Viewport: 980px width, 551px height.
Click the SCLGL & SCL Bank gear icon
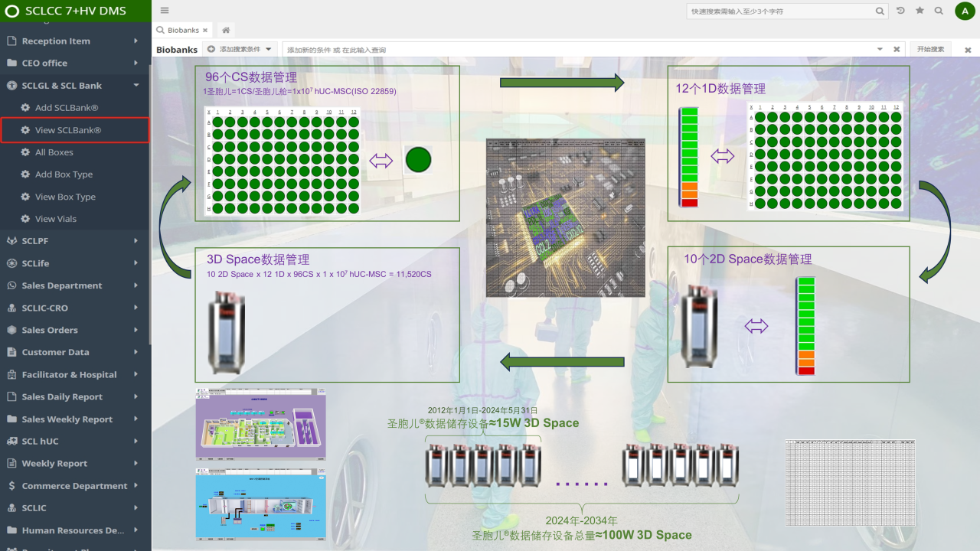[11, 86]
